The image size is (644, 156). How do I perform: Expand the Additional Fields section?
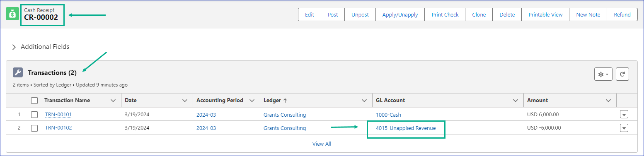[x=14, y=47]
